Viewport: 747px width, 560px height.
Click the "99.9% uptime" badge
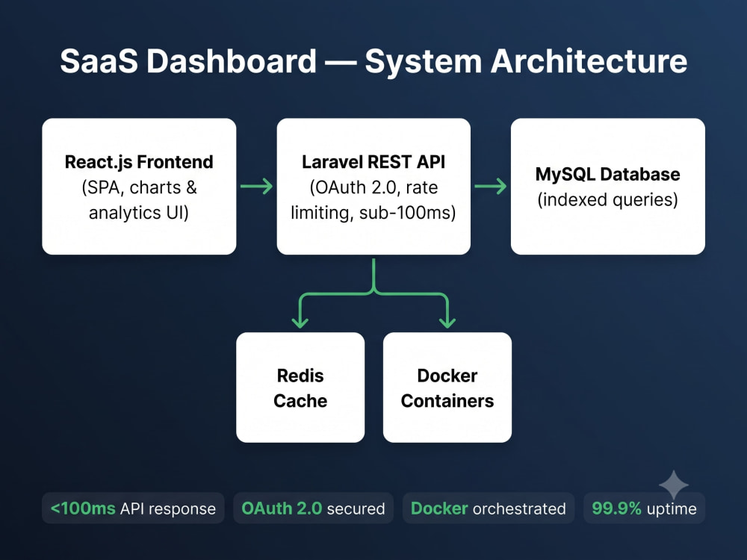coord(644,508)
